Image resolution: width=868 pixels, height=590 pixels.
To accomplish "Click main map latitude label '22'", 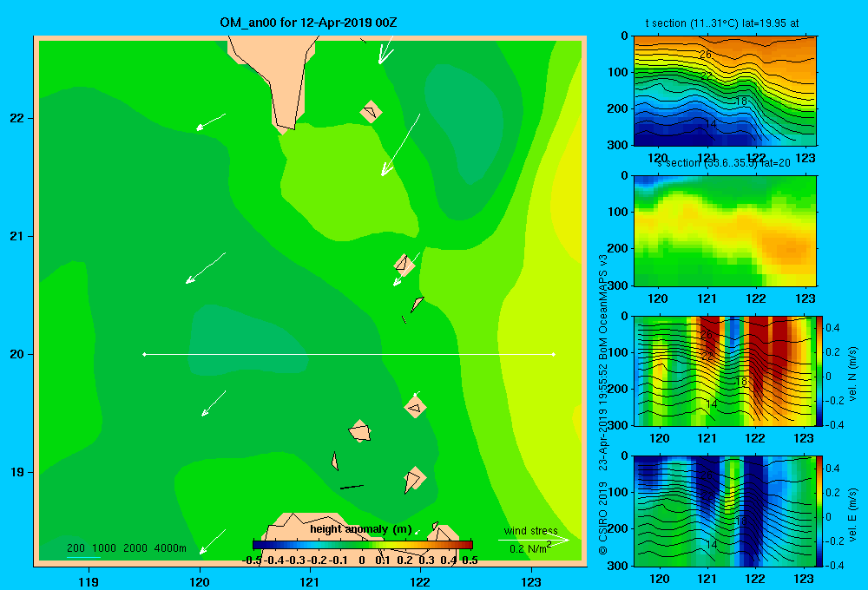I will (17, 118).
